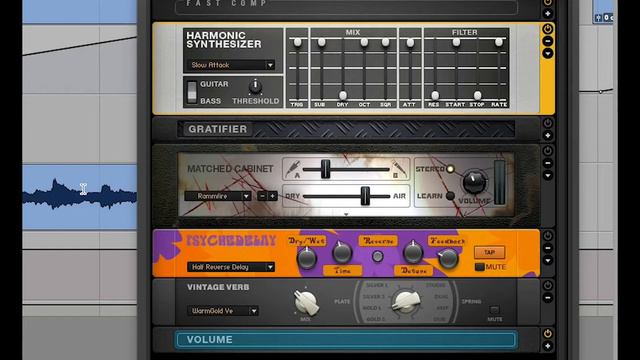Click the microphone A icon
This screenshot has width=640, height=360.
(x=293, y=169)
